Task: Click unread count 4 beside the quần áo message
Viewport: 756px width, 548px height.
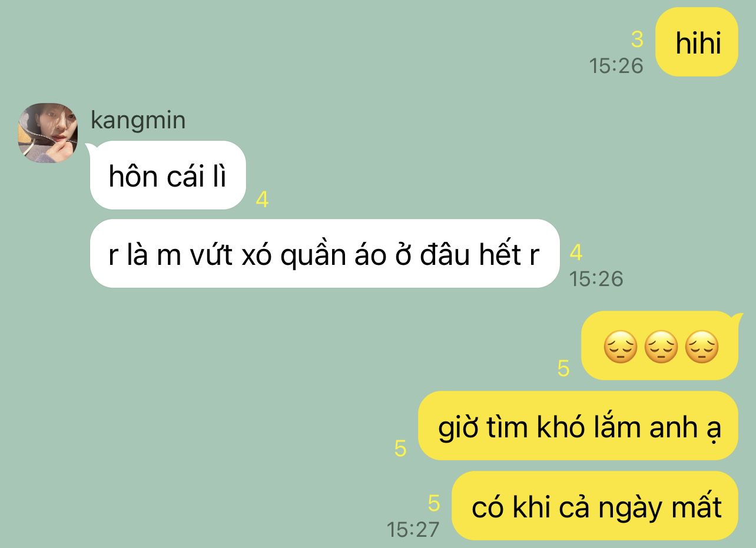Action: [x=576, y=253]
